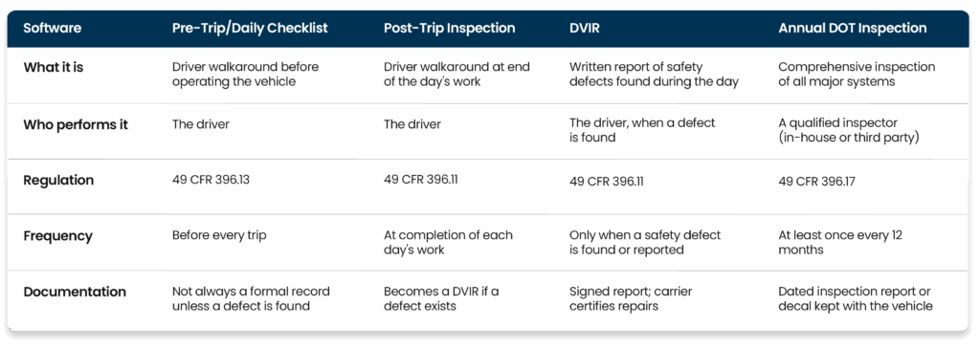Select the Documentation row label
This screenshot has height=348, width=980.
pos(75,292)
